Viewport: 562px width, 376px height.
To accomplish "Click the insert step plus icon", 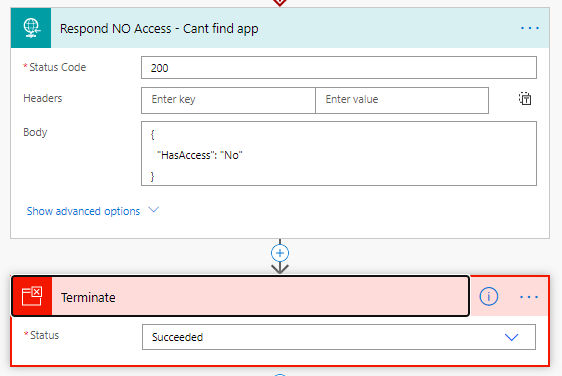I will point(280,253).
